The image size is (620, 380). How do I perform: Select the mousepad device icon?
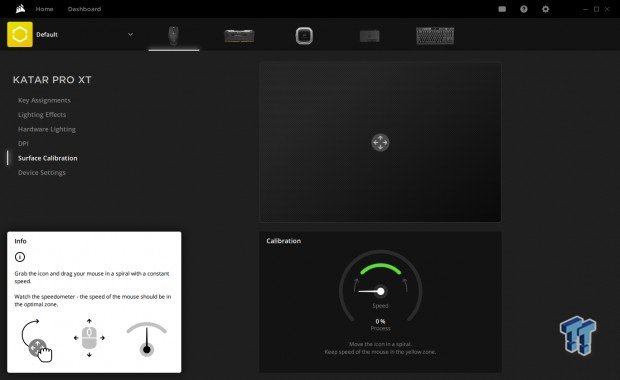(370, 36)
